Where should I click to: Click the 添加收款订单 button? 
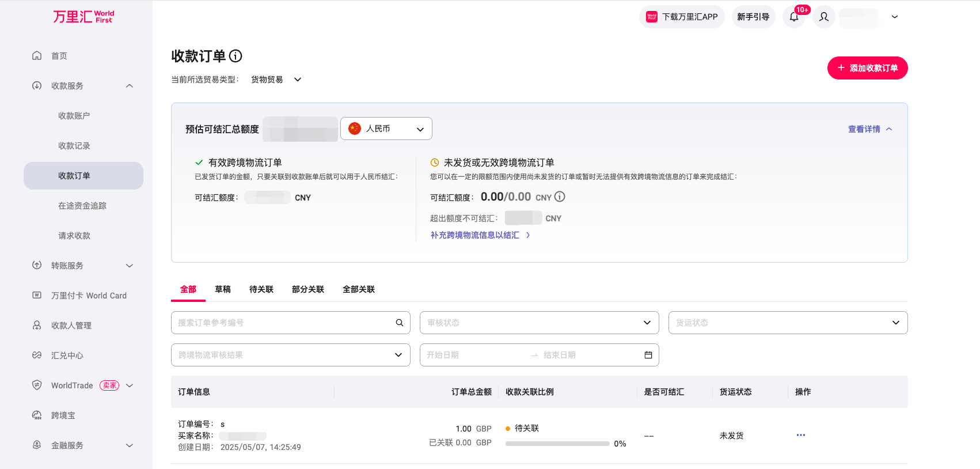[x=867, y=68]
